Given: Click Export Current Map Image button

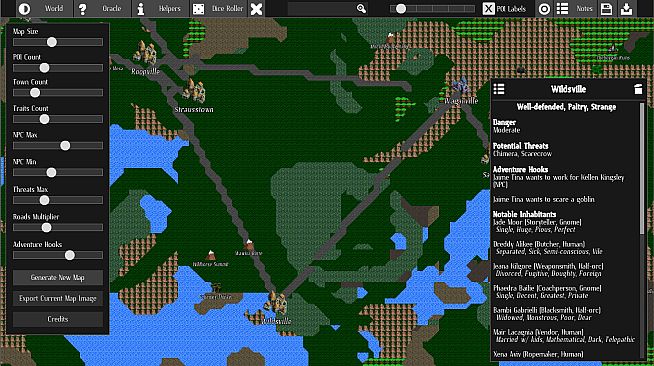Looking at the screenshot, I should pos(58,298).
